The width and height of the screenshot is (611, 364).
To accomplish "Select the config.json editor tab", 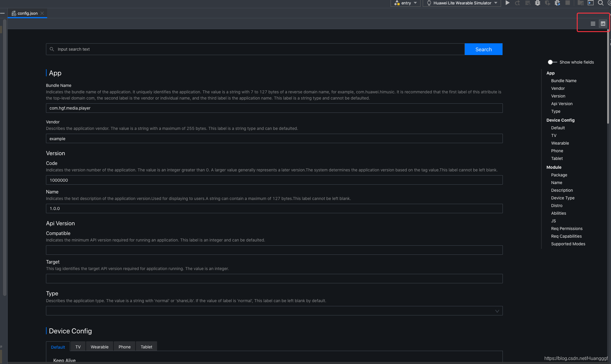I will coord(27,13).
